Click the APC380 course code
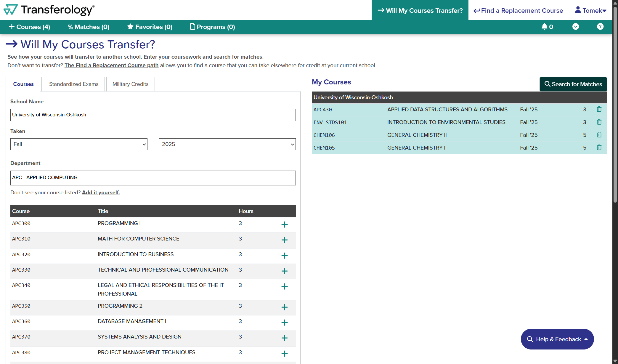The image size is (618, 364). (21, 352)
